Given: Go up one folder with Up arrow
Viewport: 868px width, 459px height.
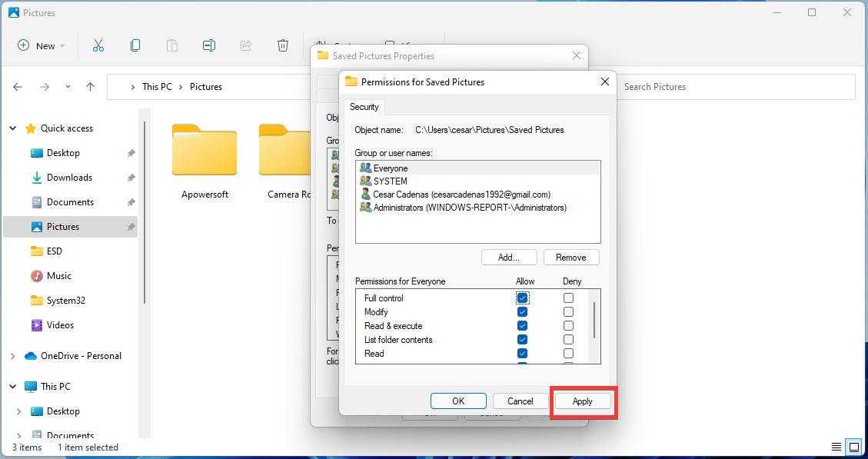Looking at the screenshot, I should (x=90, y=87).
